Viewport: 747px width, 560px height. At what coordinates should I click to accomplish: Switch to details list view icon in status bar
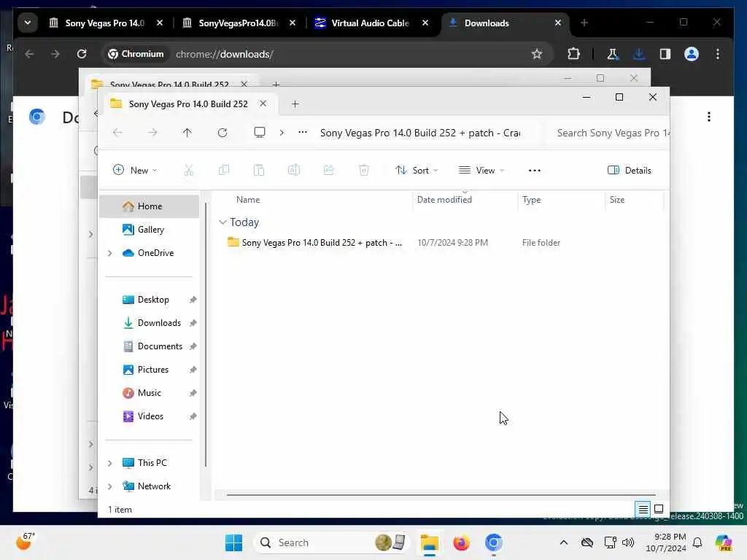click(643, 510)
